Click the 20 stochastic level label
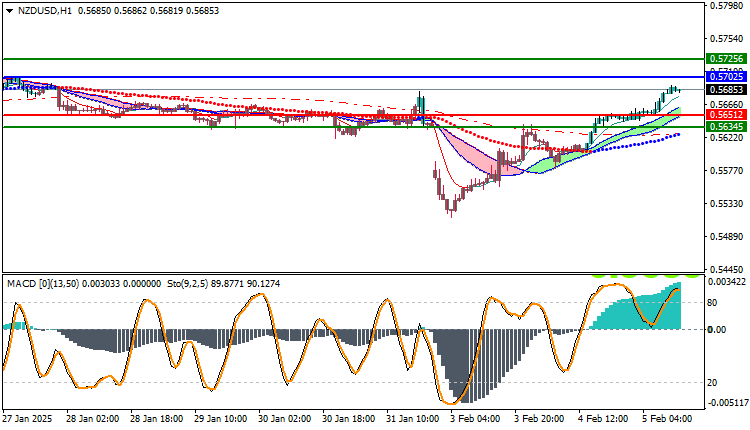 [712, 383]
